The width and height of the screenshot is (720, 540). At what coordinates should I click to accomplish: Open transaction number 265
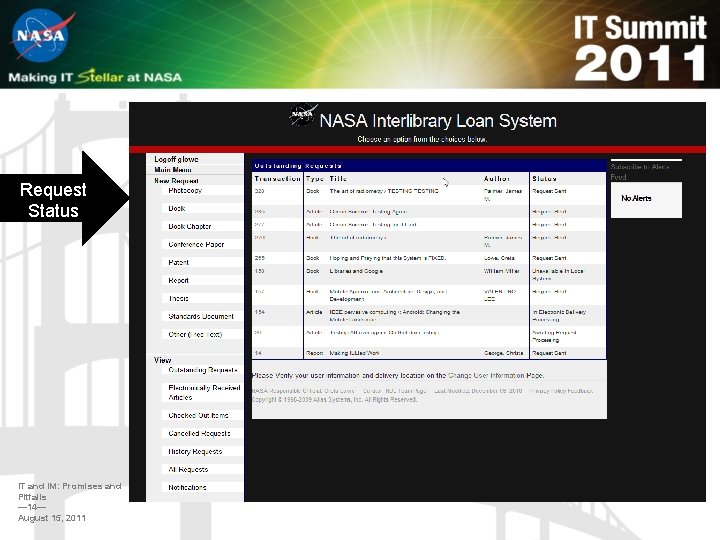[x=259, y=258]
